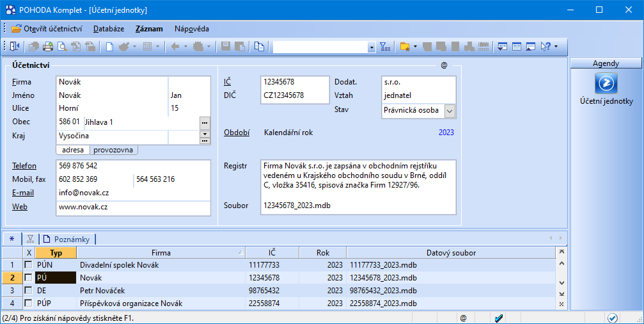Click the underlined Web label

tap(20, 207)
